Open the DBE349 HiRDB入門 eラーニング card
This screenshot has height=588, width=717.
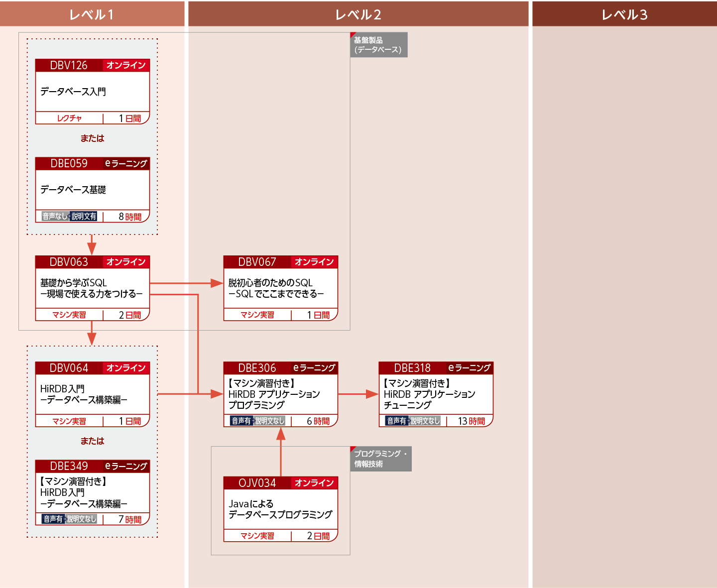pyautogui.click(x=93, y=492)
